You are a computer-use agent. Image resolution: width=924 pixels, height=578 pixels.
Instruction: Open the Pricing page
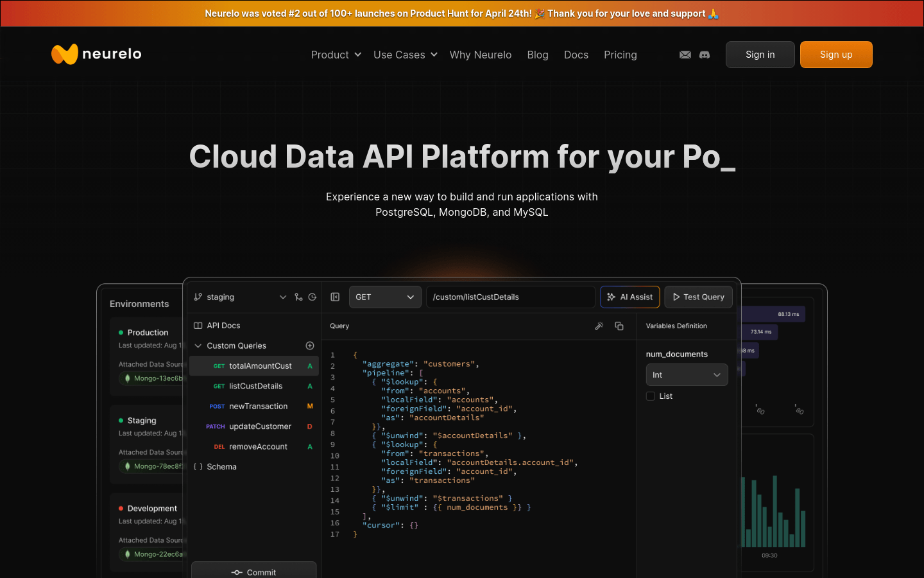(620, 55)
